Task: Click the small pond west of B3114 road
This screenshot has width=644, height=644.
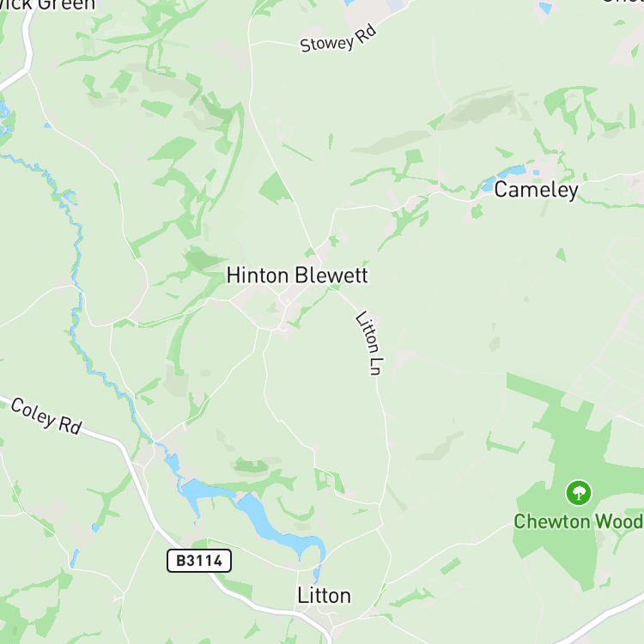Action: (x=95, y=528)
